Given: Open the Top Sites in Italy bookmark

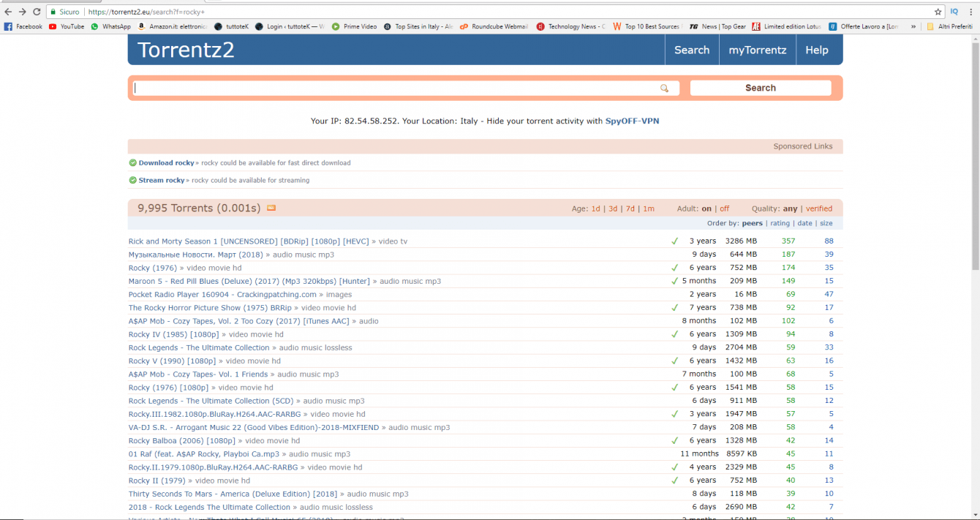Looking at the screenshot, I should point(418,26).
